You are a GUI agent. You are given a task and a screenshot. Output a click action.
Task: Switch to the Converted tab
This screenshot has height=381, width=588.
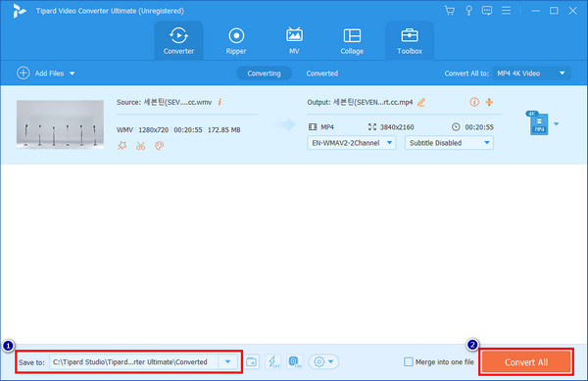coord(321,73)
